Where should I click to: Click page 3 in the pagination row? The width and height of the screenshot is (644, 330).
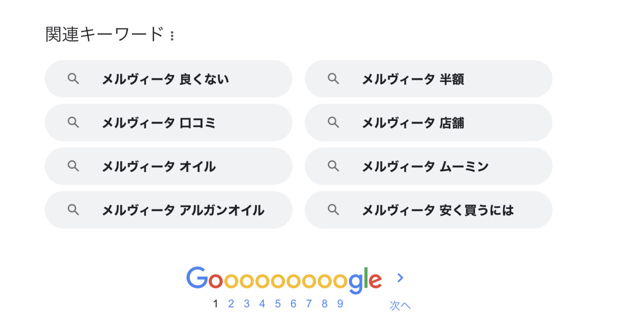click(x=247, y=304)
